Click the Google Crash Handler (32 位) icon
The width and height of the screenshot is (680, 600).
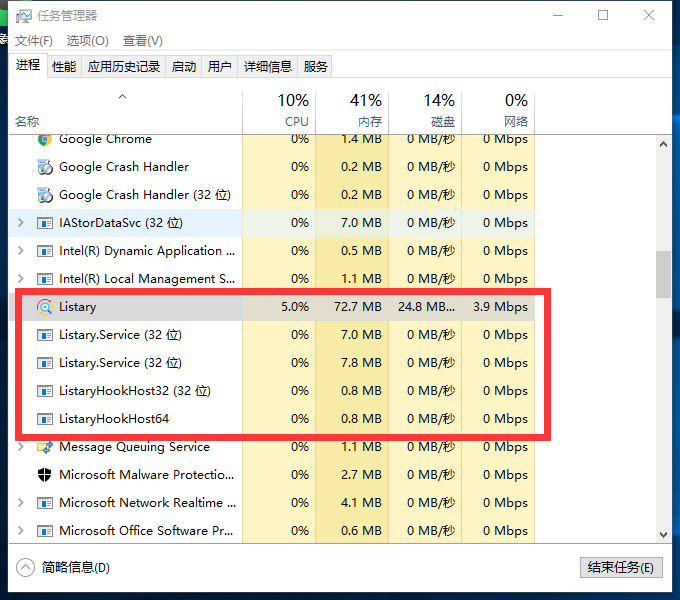pos(45,195)
